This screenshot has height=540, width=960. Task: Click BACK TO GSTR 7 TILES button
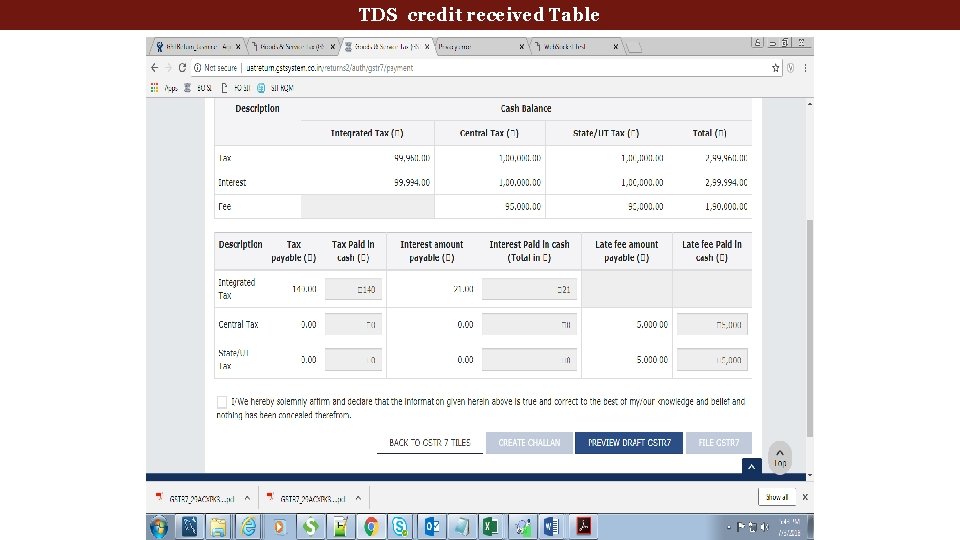tap(430, 443)
